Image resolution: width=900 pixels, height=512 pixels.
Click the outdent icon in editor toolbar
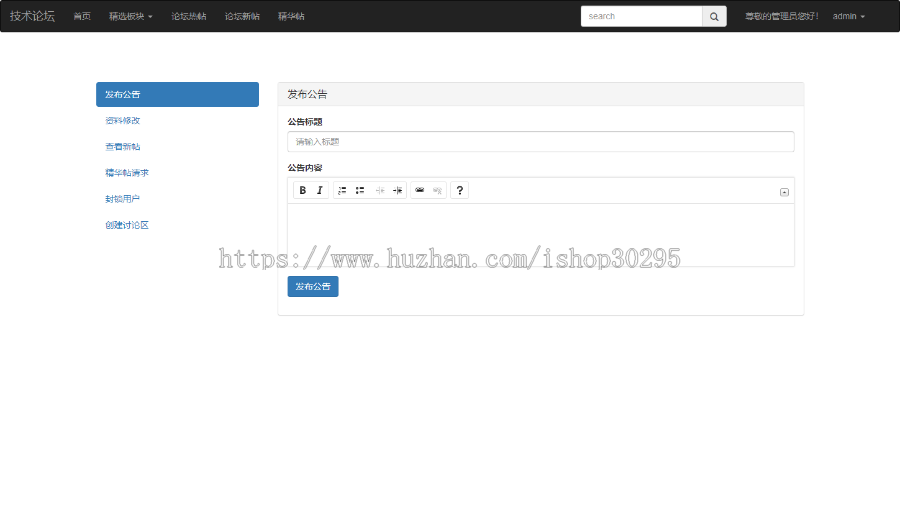coord(379,191)
